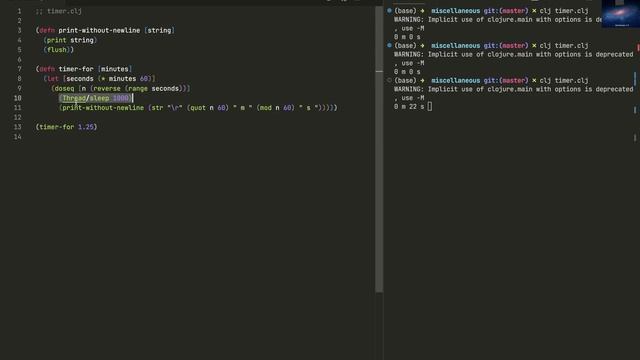Click line number 13 in the gutter
This screenshot has height=360, width=640.
tap(18, 127)
